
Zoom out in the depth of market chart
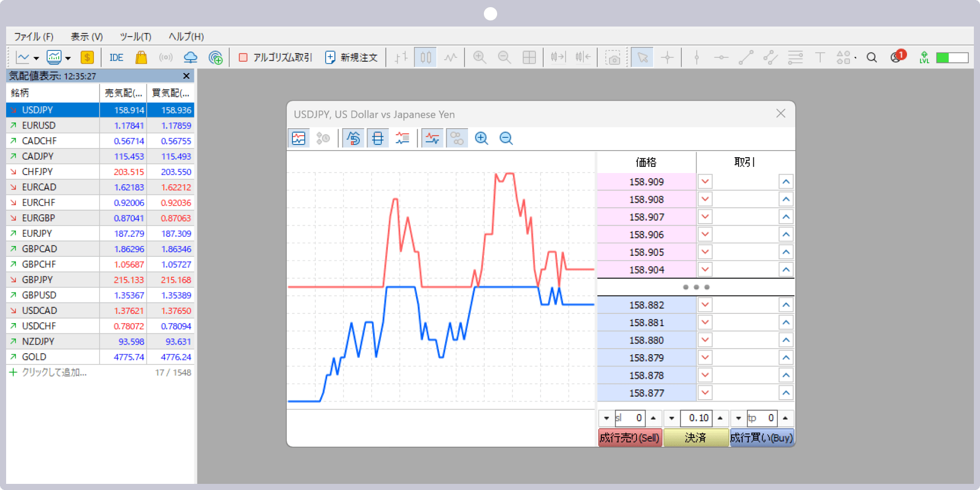(506, 138)
